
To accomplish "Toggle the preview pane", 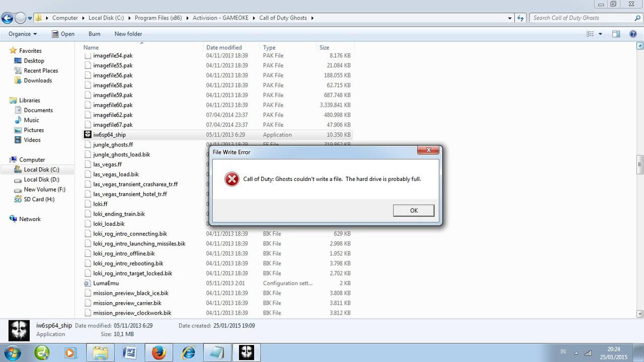I will point(616,34).
